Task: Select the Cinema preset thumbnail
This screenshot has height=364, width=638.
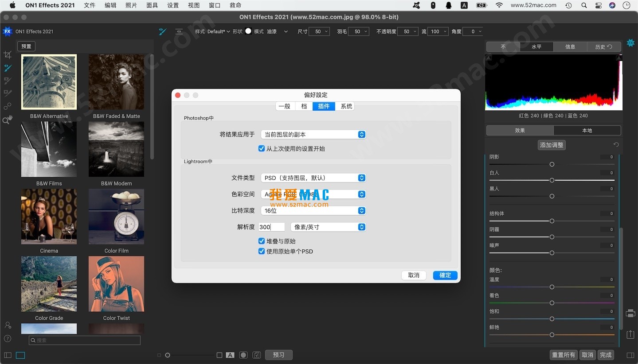Action: (x=49, y=217)
